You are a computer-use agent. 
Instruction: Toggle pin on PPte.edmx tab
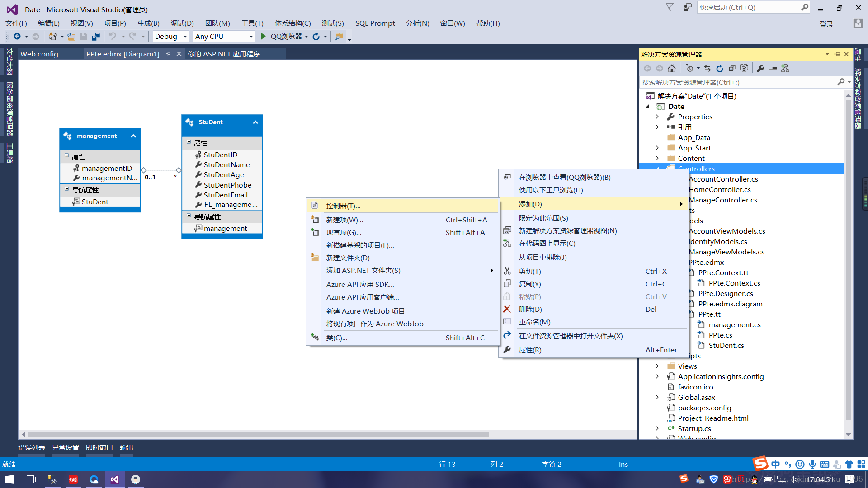[x=168, y=54]
